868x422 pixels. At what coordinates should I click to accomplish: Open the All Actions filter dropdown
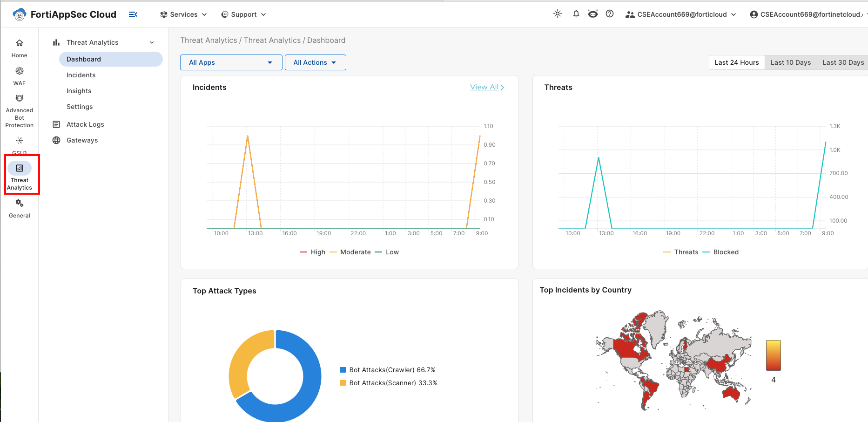coord(316,62)
